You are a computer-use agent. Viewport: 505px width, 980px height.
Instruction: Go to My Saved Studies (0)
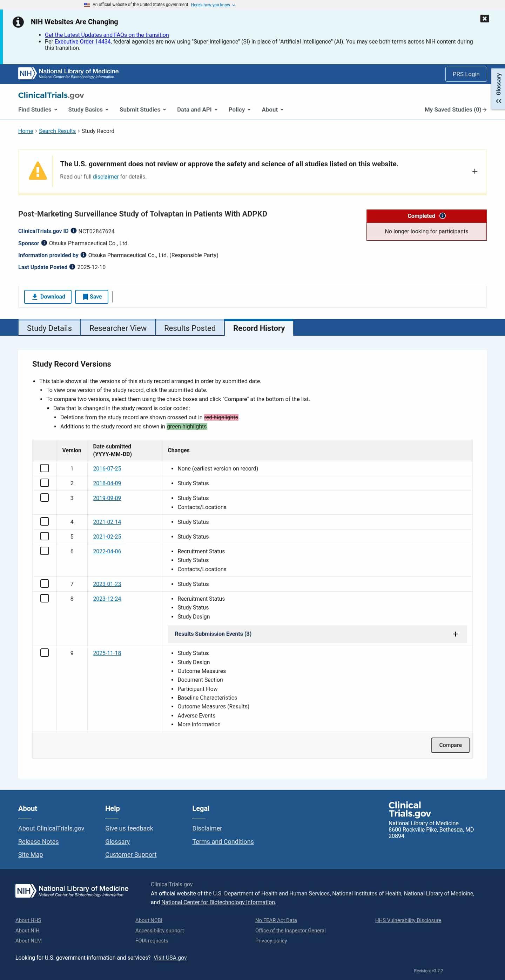(x=456, y=109)
